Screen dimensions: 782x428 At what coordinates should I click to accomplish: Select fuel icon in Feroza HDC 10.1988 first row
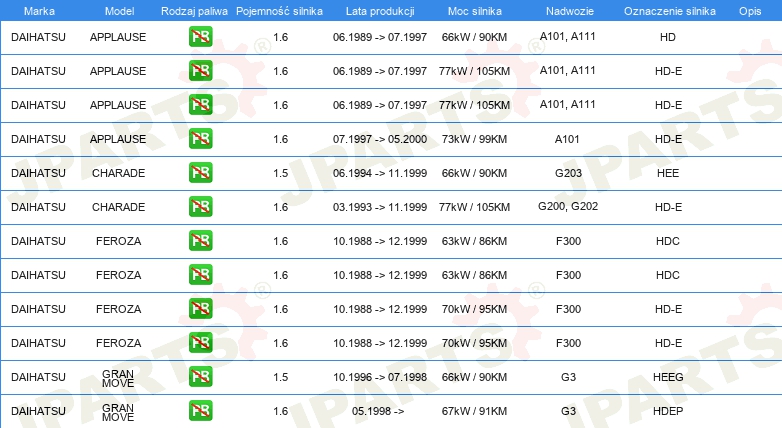click(200, 240)
